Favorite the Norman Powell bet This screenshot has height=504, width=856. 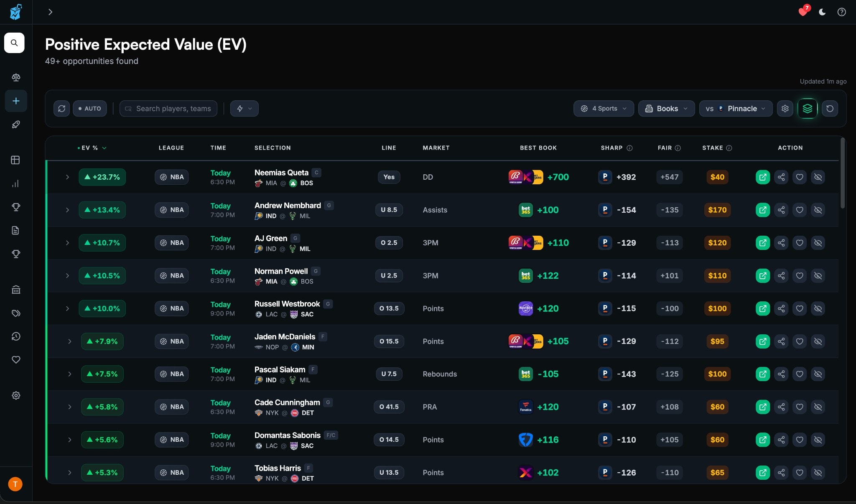[799, 276]
